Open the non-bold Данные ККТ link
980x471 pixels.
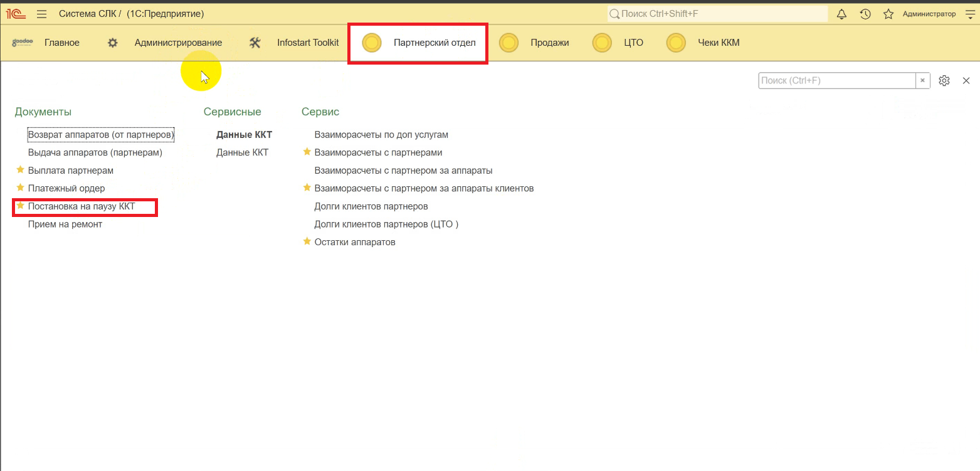[243, 152]
